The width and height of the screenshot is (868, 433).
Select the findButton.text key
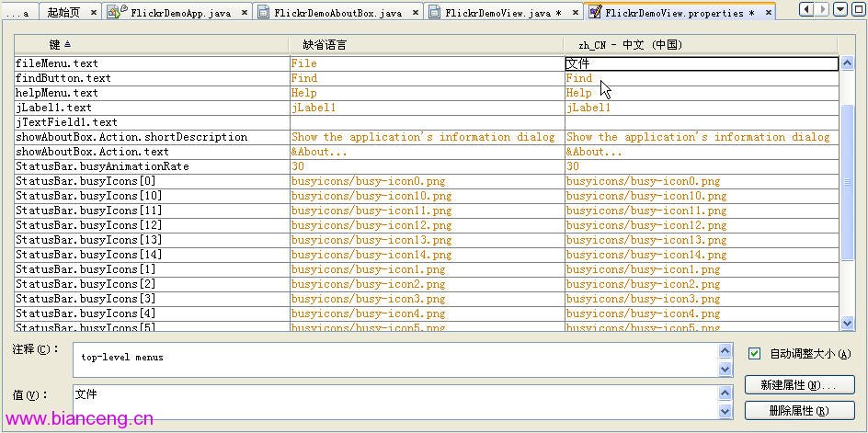pyautogui.click(x=151, y=78)
